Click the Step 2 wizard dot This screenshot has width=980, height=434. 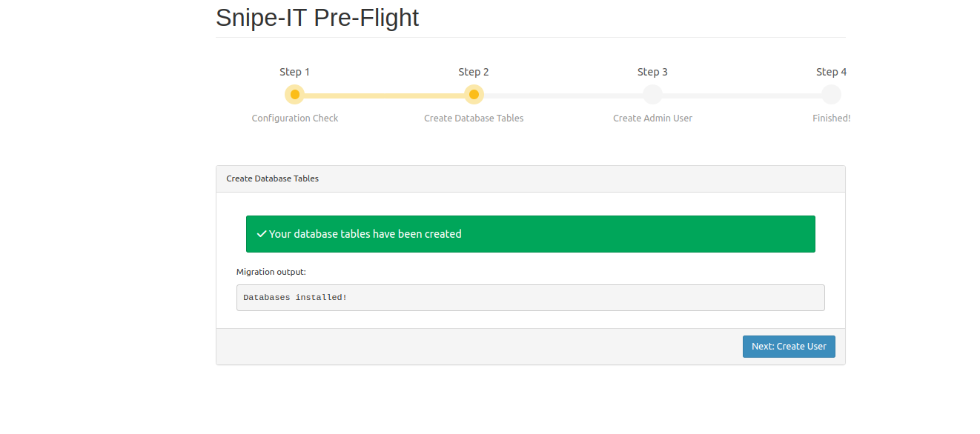click(x=474, y=95)
